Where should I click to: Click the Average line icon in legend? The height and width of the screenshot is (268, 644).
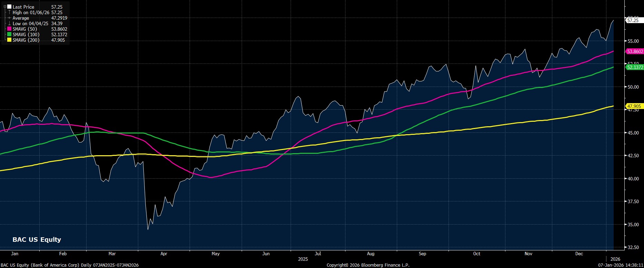9,18
